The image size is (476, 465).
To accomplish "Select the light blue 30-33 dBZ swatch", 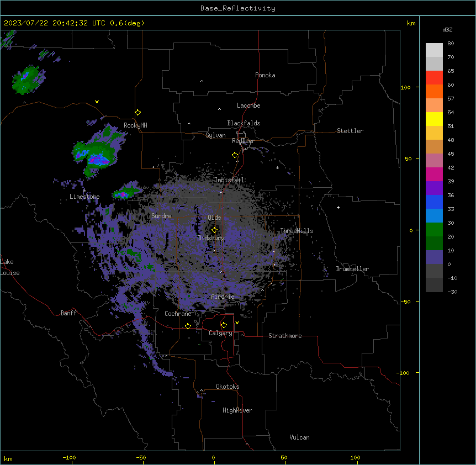I will coord(434,215).
